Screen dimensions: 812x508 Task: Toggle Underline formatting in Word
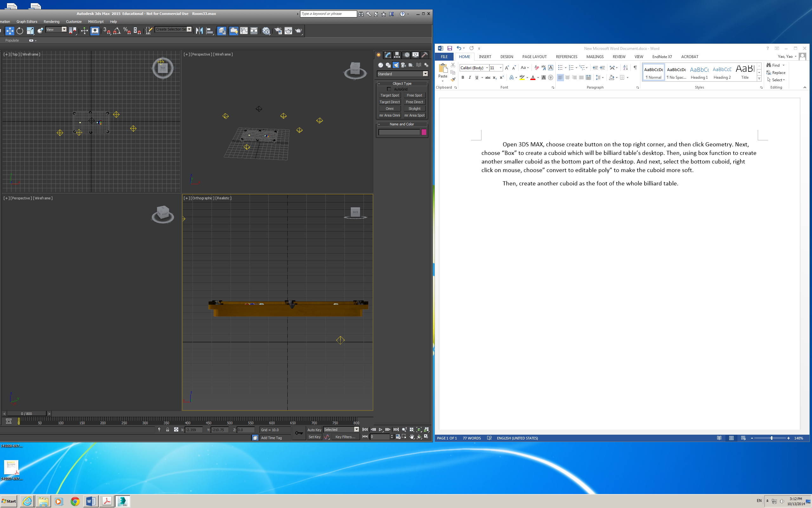[x=476, y=77]
